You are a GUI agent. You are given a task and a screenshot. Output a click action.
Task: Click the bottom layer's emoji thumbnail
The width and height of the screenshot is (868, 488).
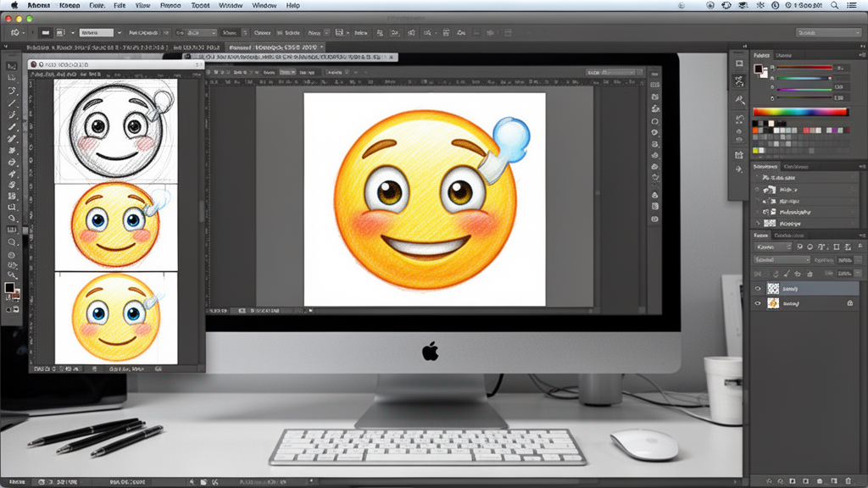click(x=773, y=303)
